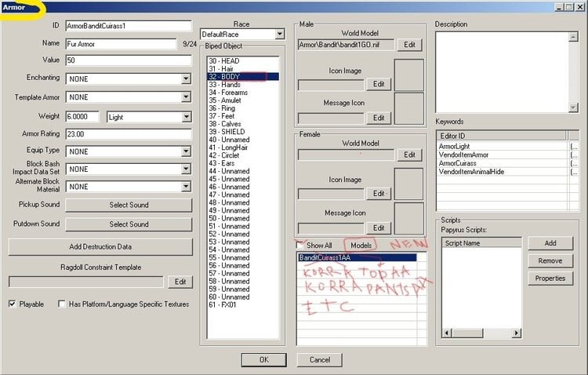Select 43 - Ears biped slot
Screen dimensions: 588x375
coord(243,163)
